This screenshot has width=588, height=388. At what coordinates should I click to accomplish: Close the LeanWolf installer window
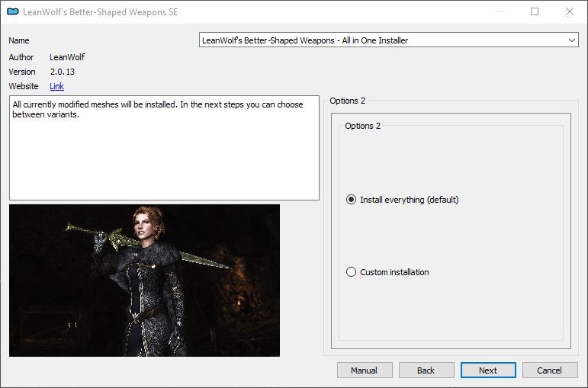pos(569,11)
